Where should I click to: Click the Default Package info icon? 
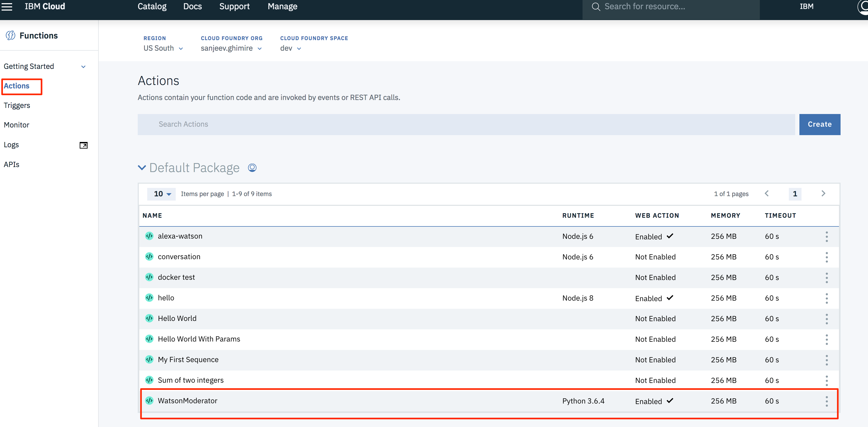(252, 168)
